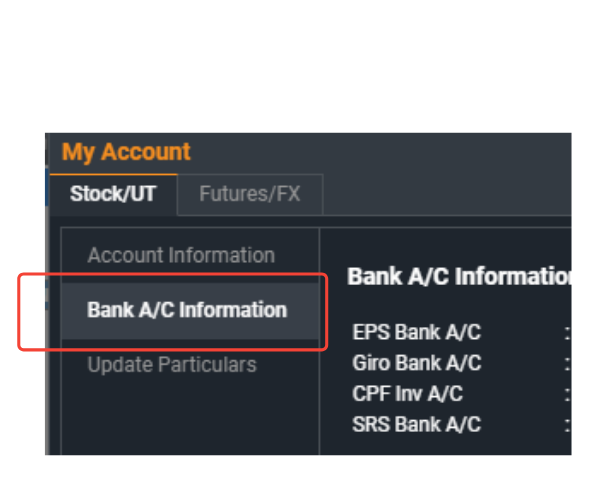Click the colon beside SRS Bank A/C
Viewport: 600px width, 502px height.
(567, 424)
